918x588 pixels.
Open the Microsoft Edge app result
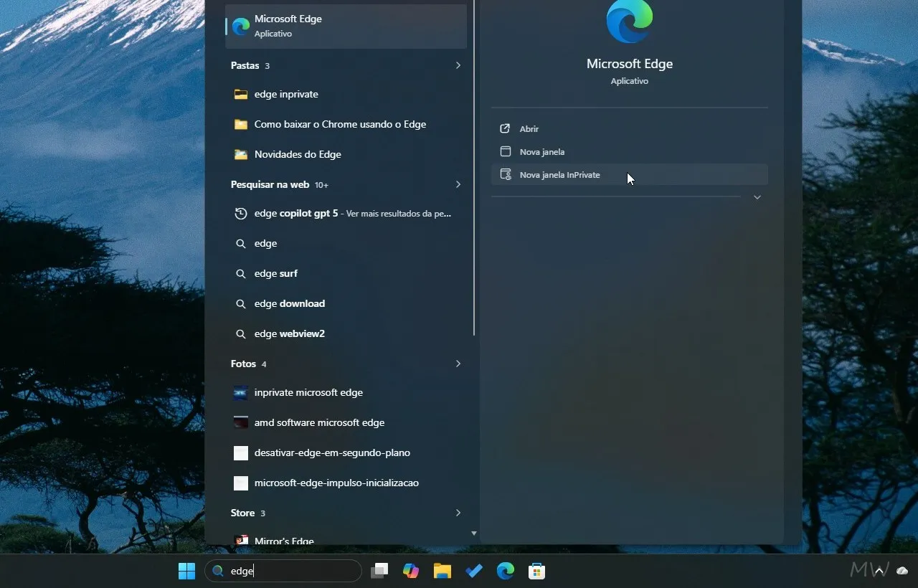[x=346, y=26]
